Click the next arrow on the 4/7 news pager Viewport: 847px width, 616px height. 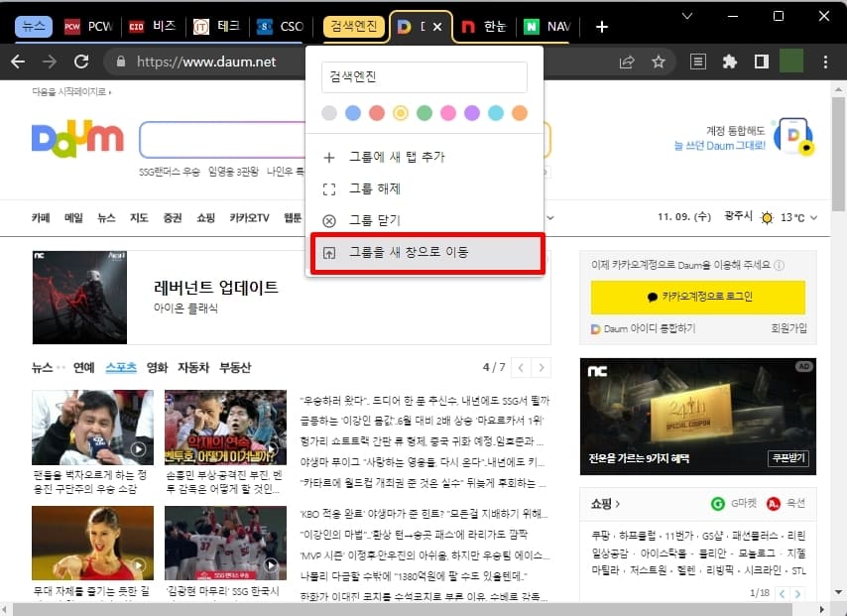[x=542, y=367]
